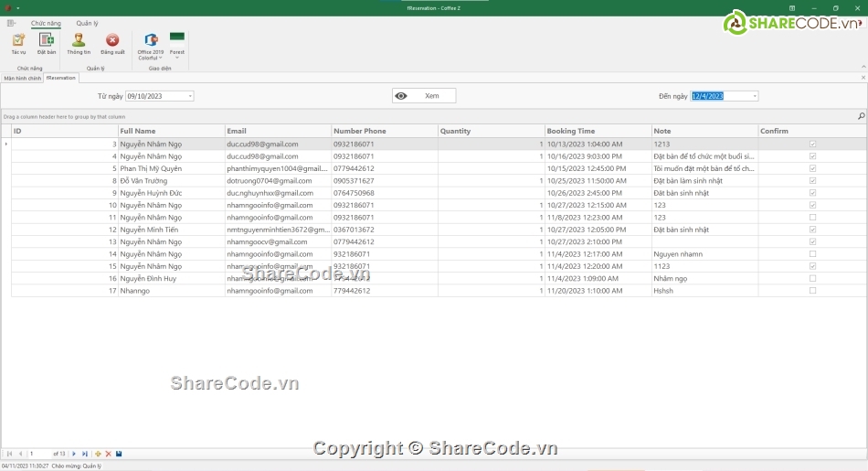868x471 pixels.
Task: Open grid search magnifier icon
Action: 861,116
